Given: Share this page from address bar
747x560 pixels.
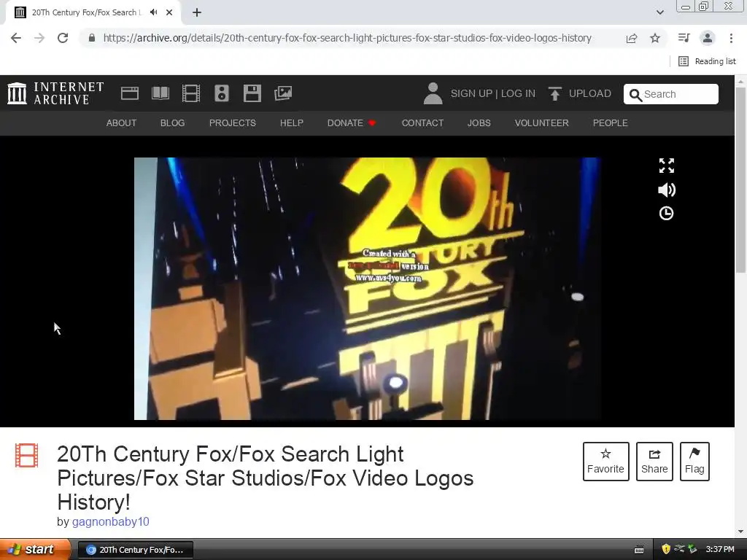Looking at the screenshot, I should pos(632,38).
